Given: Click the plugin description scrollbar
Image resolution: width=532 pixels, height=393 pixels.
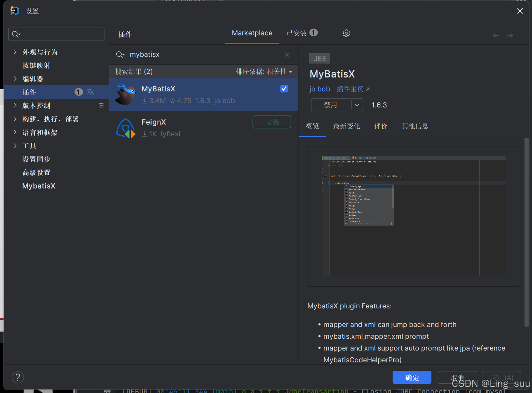Looking at the screenshot, I should coord(526,232).
